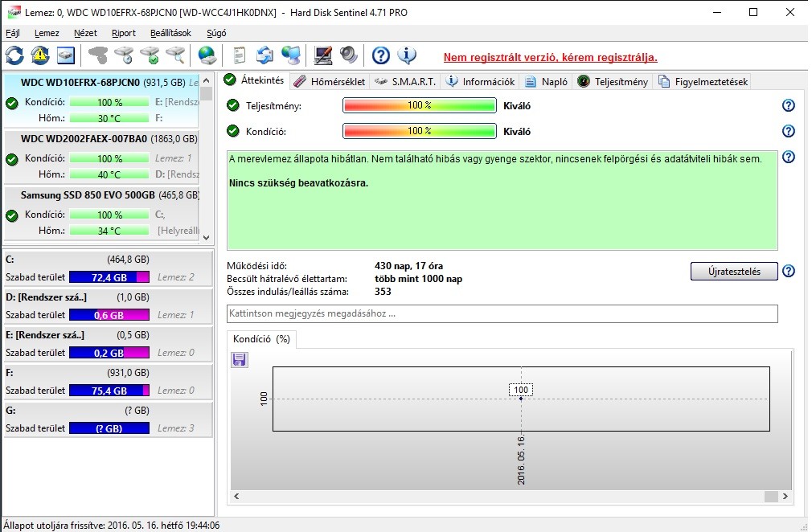Click the 72,4 GB free space bar of C:

coord(109,277)
